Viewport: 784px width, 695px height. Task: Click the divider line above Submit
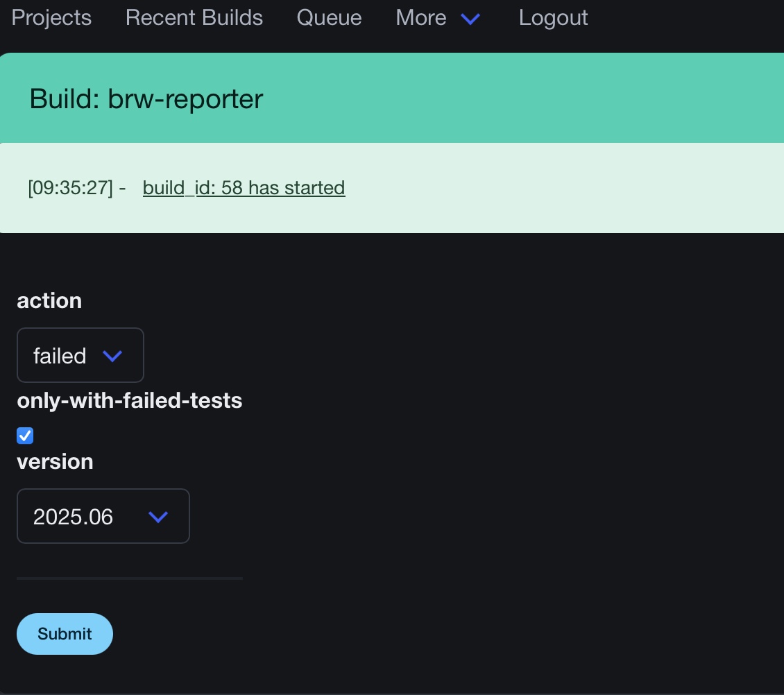pyautogui.click(x=130, y=578)
